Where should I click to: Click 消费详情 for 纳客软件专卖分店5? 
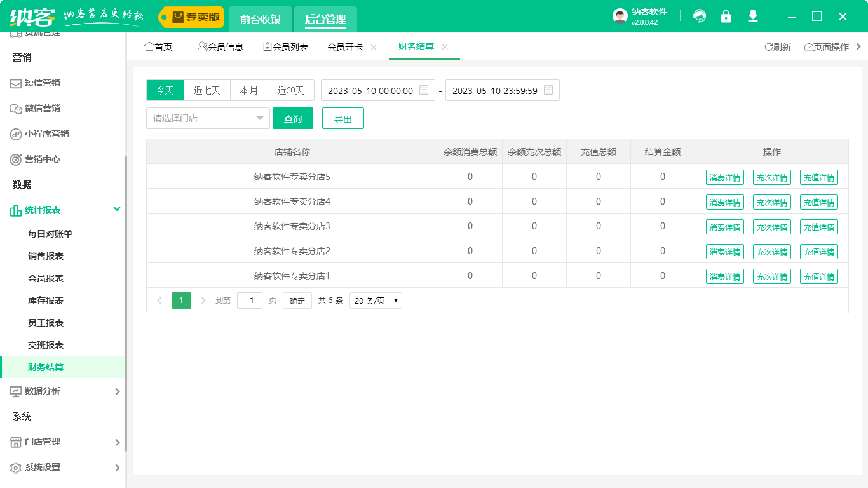click(x=724, y=177)
